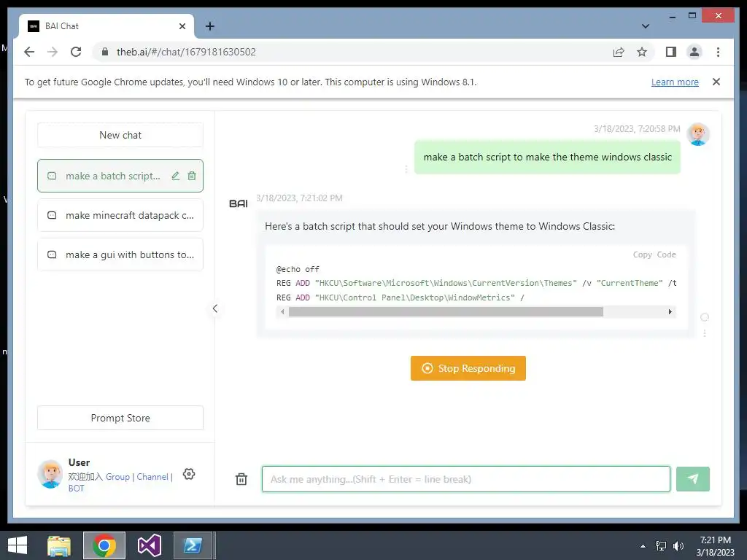Click the volume speaker icon in system tray

tap(678, 546)
